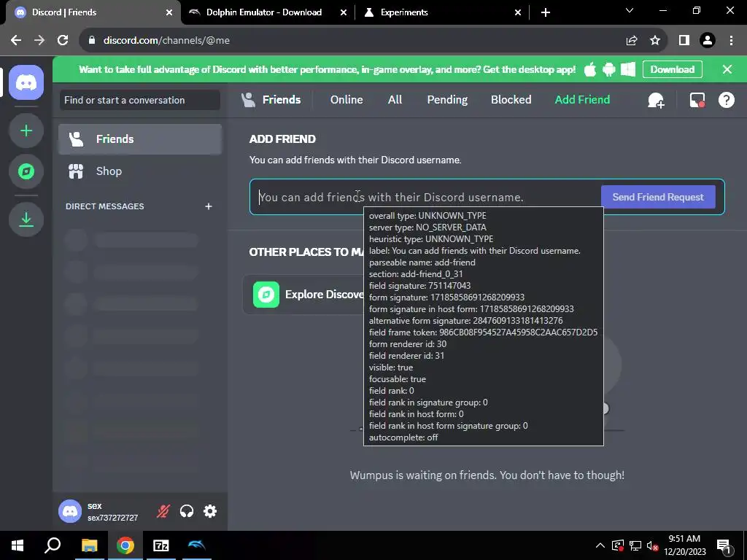747x560 pixels.
Task: Open the All friends tab
Action: coord(395,99)
